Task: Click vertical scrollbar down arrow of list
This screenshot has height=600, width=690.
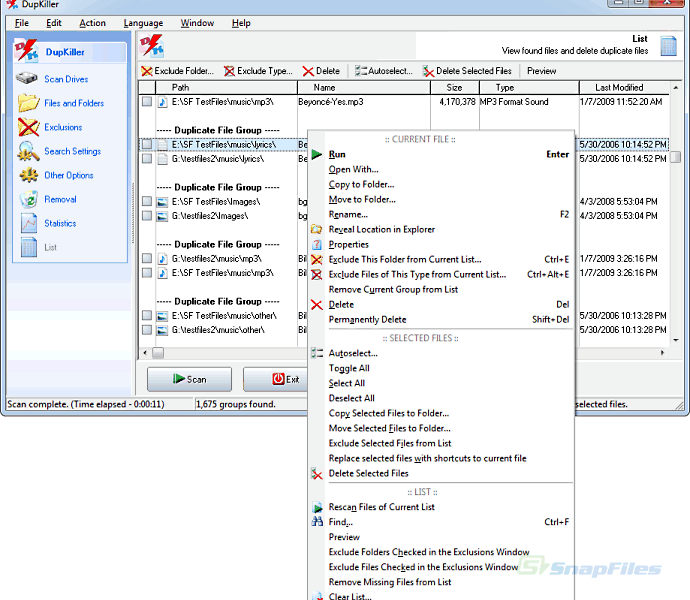Action: [x=676, y=340]
